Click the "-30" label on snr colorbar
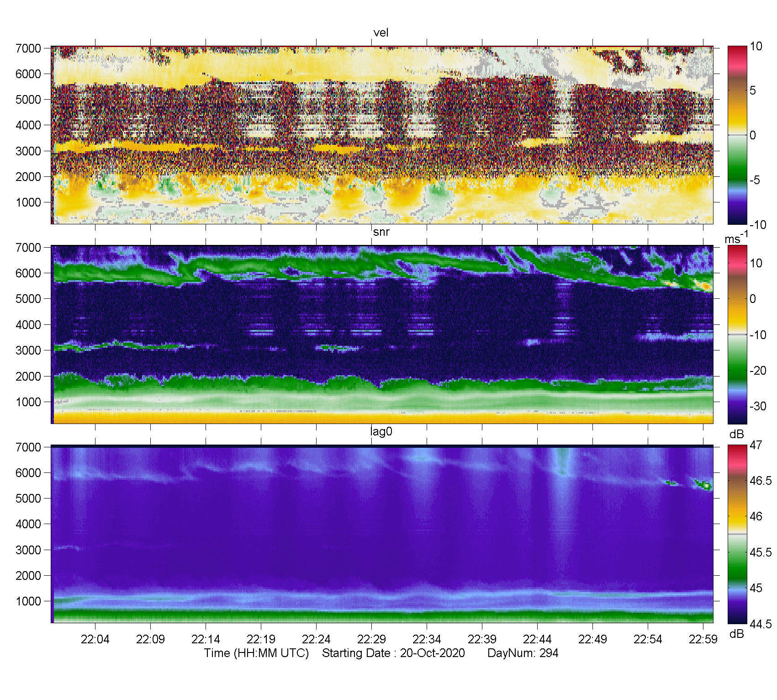Screen dimensions: 777x700 (758, 406)
